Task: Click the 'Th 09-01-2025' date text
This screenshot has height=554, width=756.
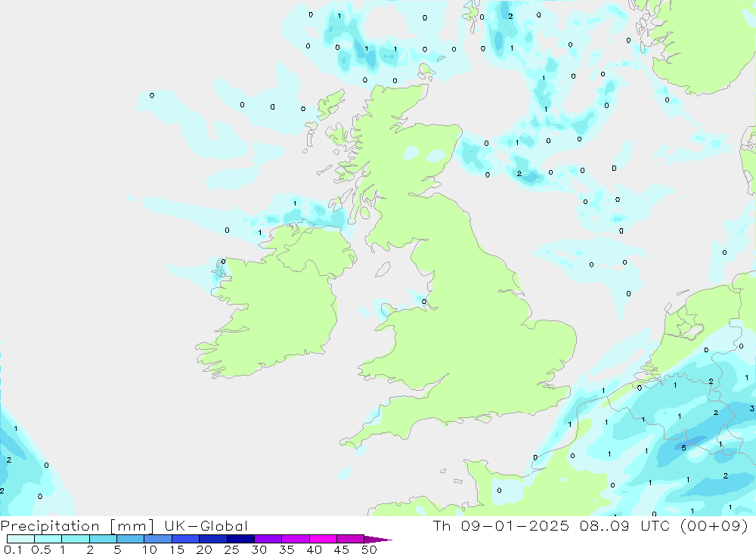Action: click(501, 525)
